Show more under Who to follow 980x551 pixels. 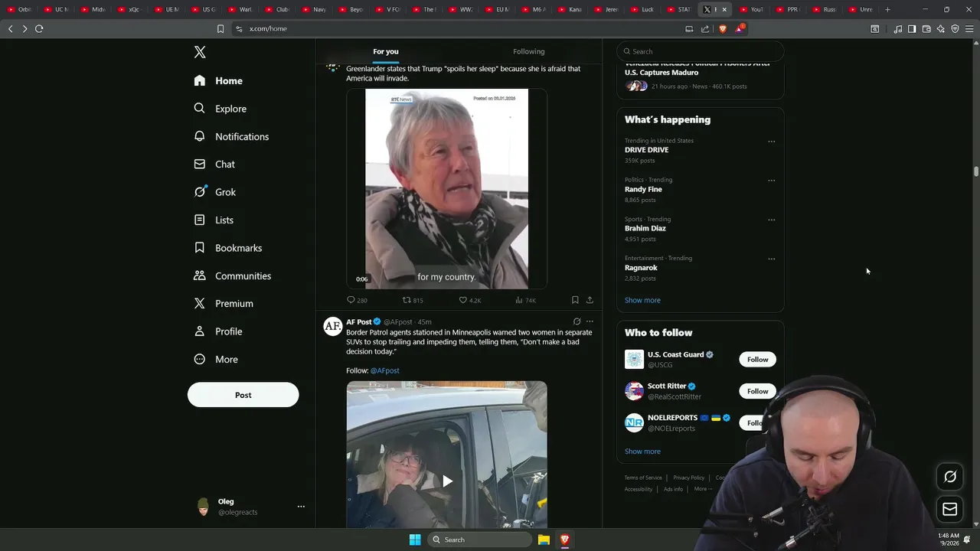click(x=642, y=452)
